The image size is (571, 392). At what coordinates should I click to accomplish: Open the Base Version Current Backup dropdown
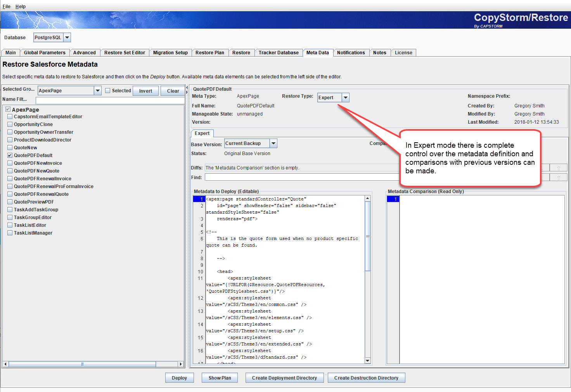click(x=251, y=143)
